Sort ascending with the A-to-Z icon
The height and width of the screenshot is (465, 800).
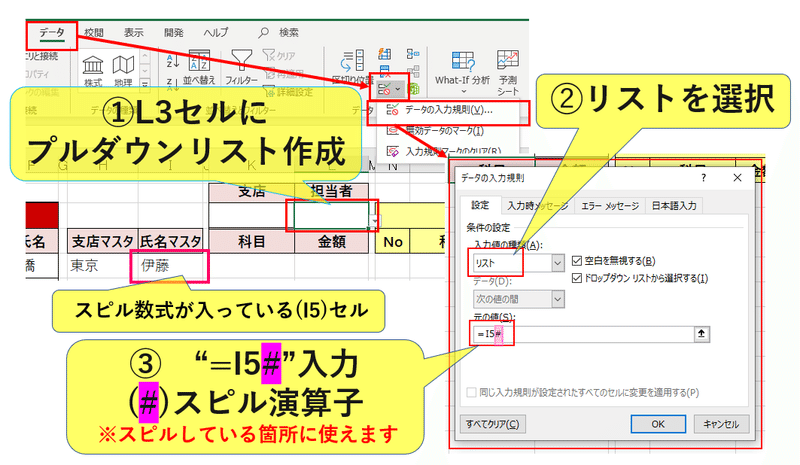click(172, 61)
